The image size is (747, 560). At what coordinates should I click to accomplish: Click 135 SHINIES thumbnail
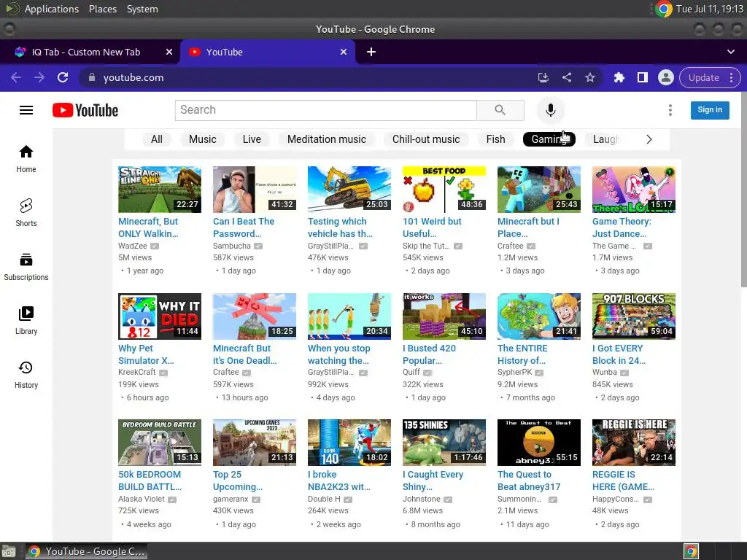click(444, 443)
